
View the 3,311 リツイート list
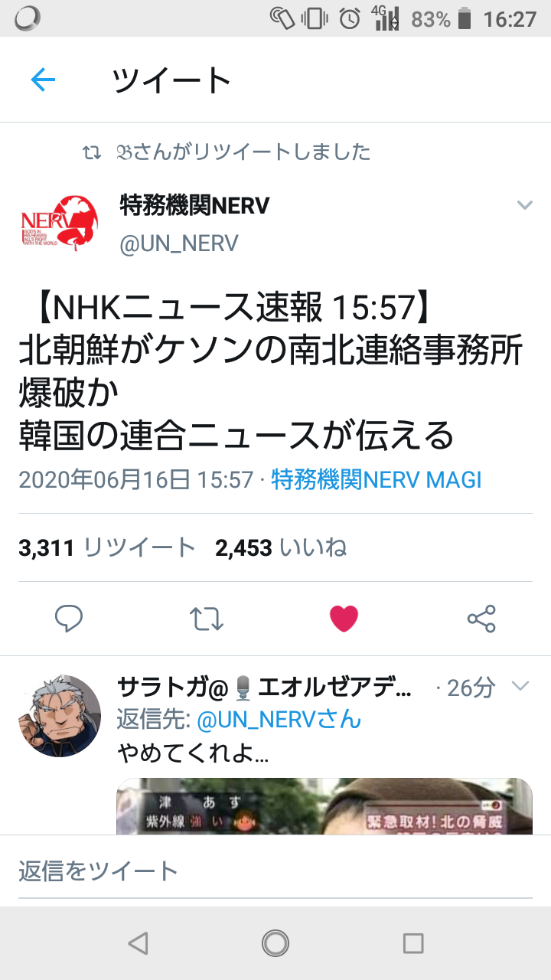107,547
